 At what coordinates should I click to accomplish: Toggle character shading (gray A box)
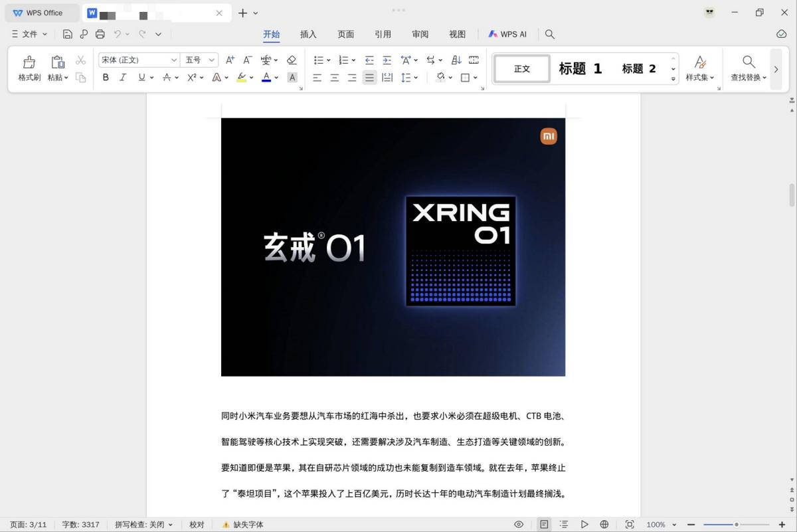coord(292,78)
